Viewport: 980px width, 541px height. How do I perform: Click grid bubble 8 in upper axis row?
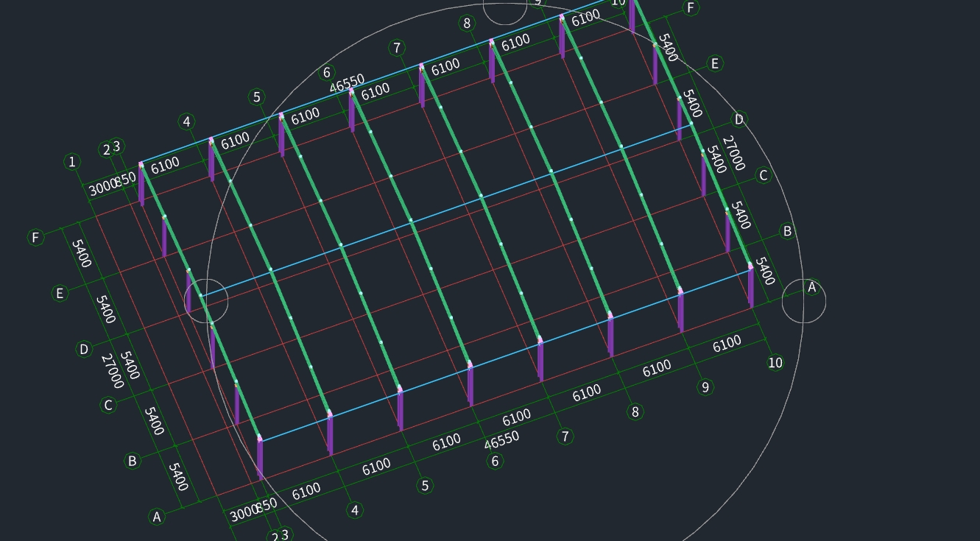coord(467,24)
